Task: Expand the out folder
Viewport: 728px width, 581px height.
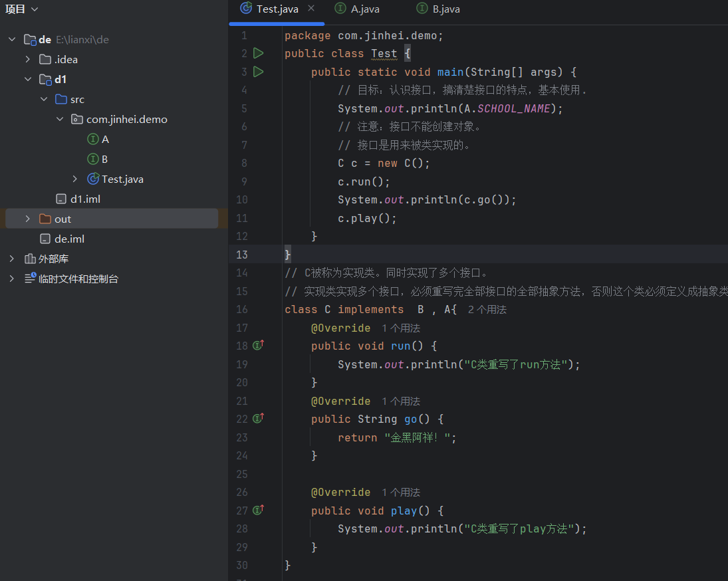Action: pos(28,219)
